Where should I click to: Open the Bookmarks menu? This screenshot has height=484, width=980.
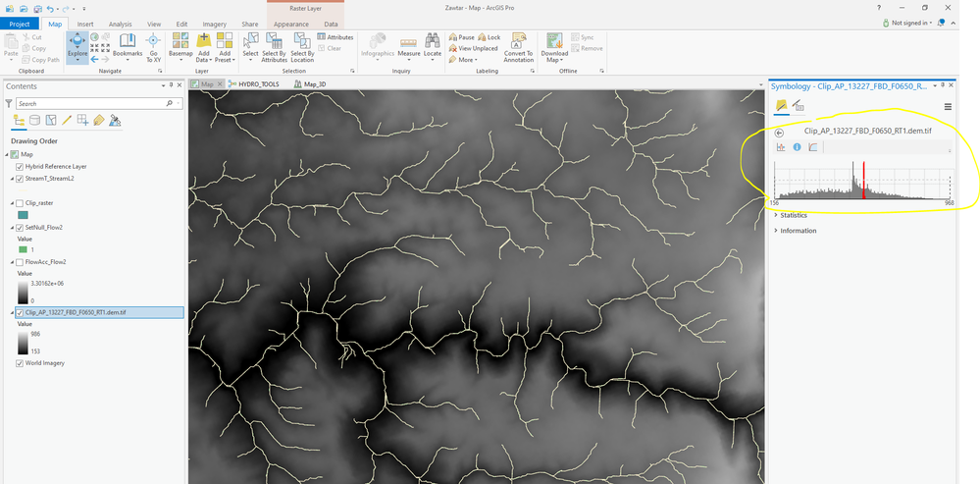tap(128, 47)
